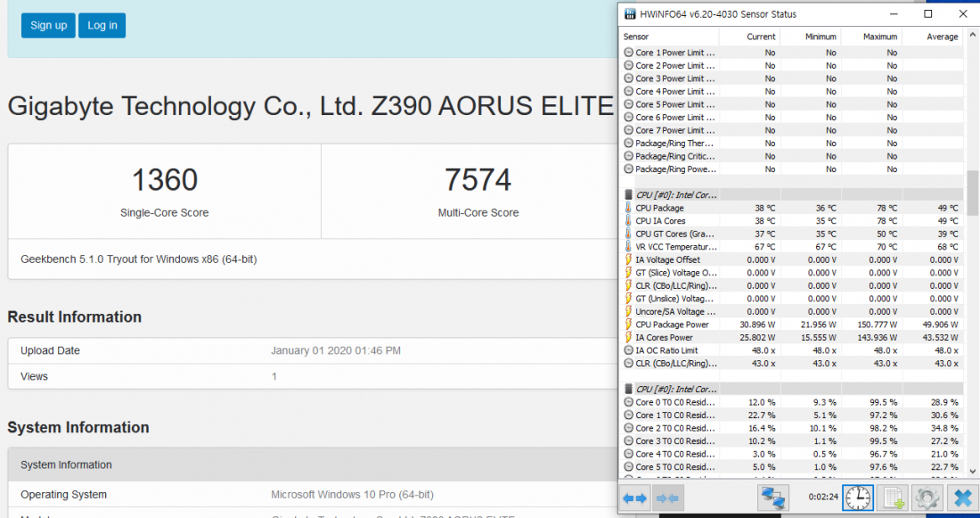Screen dimensions: 980x518
Task: Select the CPU Package Power row label
Action: pyautogui.click(x=672, y=325)
